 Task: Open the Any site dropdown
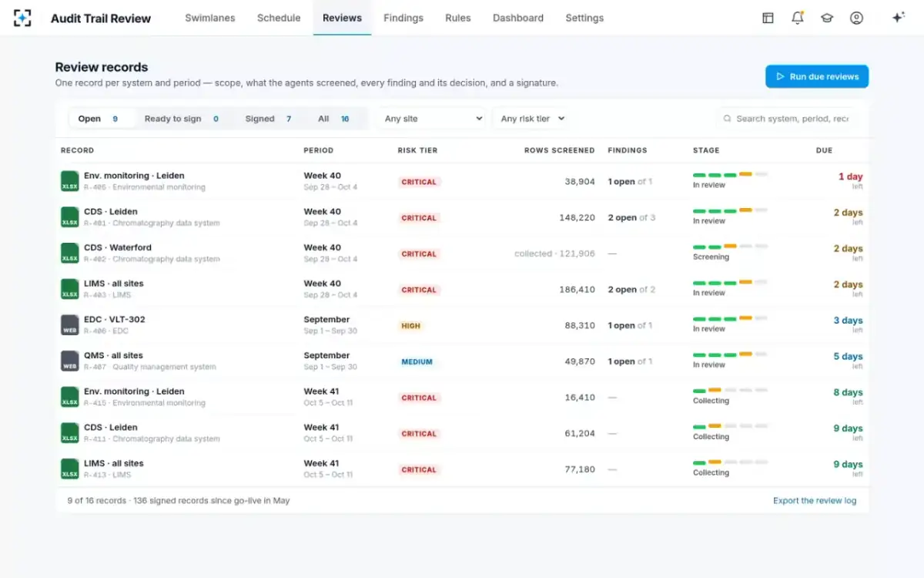pos(431,119)
